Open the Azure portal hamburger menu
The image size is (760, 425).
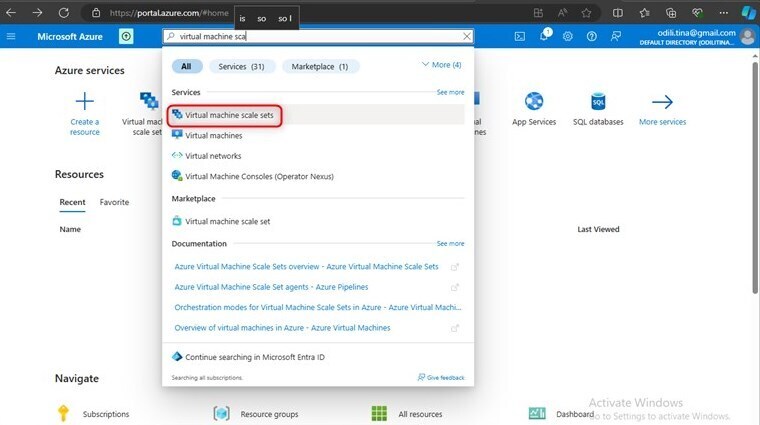click(11, 36)
